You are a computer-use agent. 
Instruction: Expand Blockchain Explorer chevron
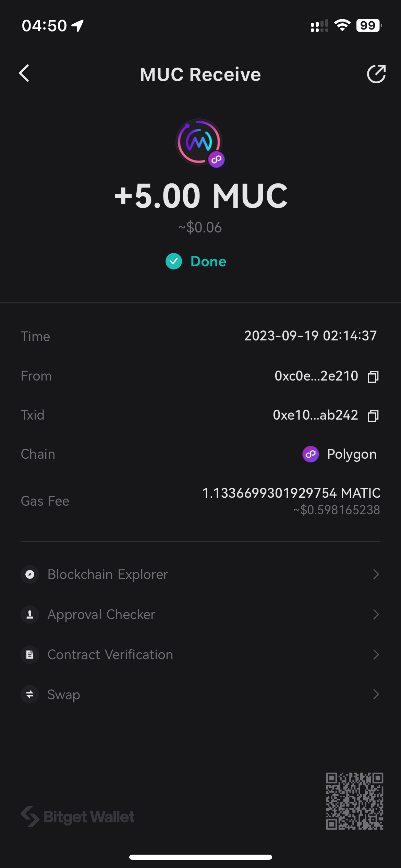point(376,574)
